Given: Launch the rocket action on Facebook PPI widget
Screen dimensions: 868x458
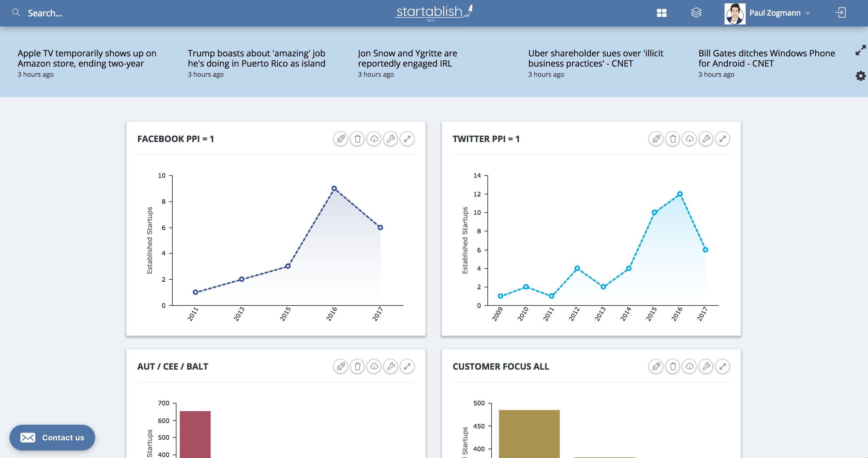Looking at the screenshot, I should coord(341,139).
